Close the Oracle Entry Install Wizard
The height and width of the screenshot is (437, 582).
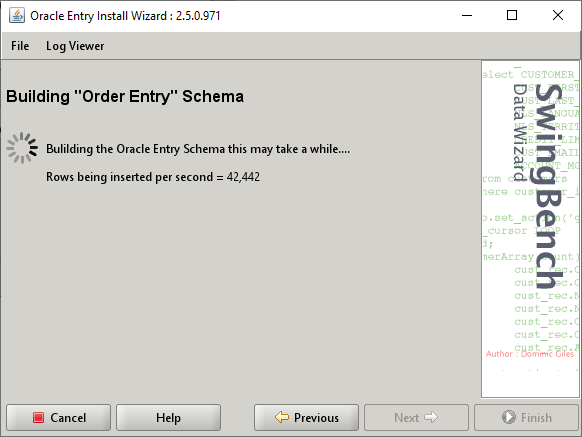558,16
